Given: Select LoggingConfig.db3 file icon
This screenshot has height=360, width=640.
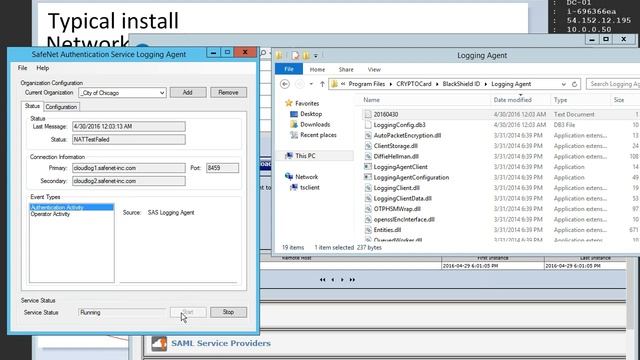Looking at the screenshot, I should click(368, 125).
